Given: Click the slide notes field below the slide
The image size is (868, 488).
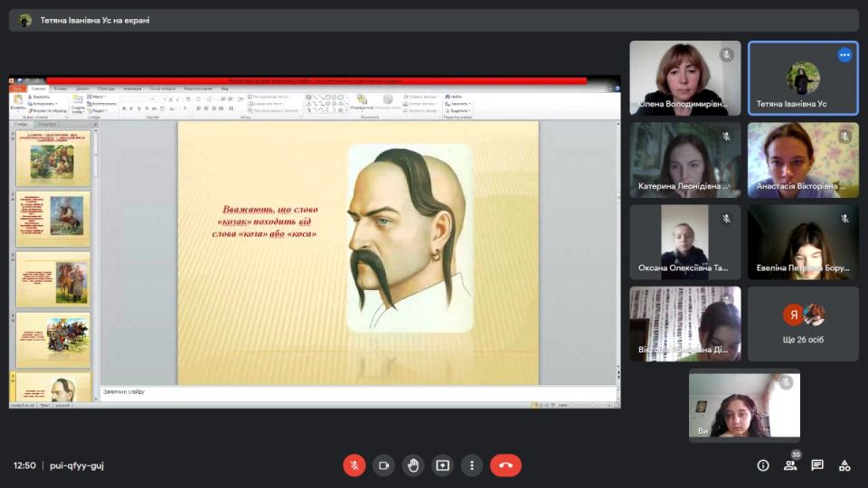Looking at the screenshot, I should coord(362,392).
